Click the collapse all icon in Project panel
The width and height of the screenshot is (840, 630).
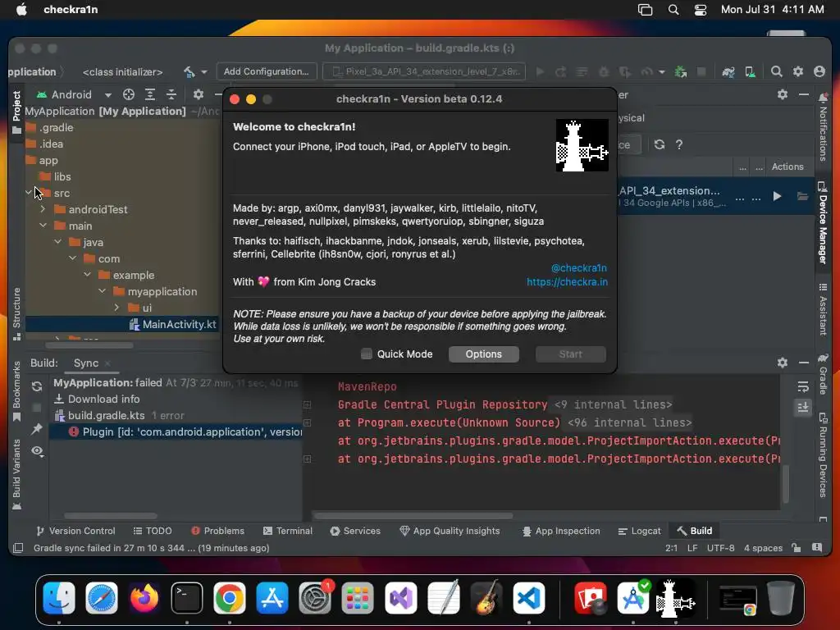[171, 95]
